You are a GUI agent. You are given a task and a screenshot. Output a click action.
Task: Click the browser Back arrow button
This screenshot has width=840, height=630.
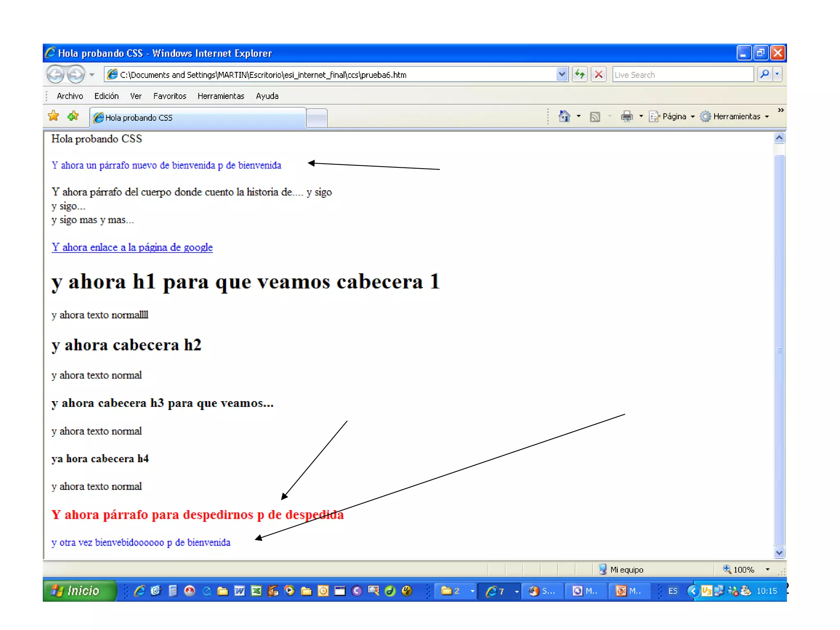(x=56, y=75)
